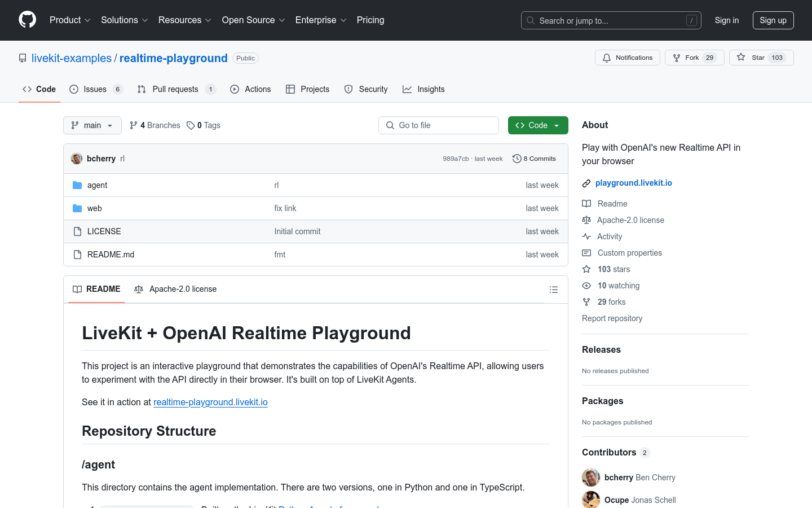This screenshot has height=508, width=812.
Task: Click the Sign in link
Action: [726, 20]
